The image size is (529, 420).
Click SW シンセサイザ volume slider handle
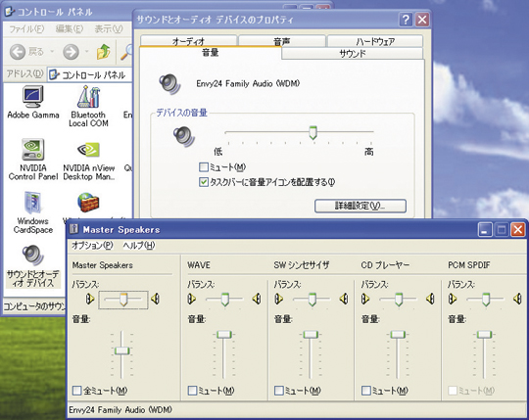[x=311, y=335]
